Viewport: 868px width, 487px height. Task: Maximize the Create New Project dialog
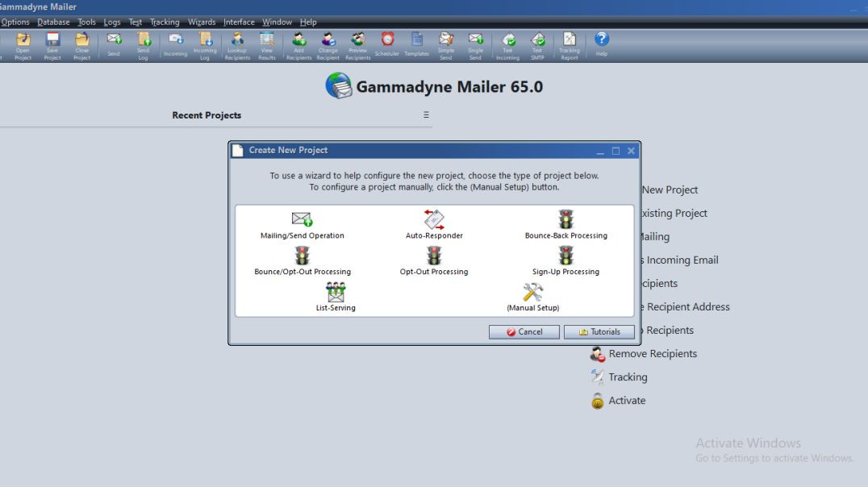point(616,151)
